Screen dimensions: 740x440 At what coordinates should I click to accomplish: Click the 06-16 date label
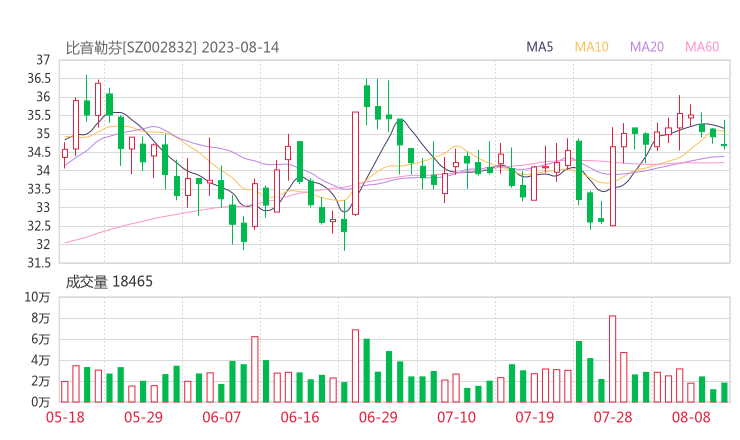pyautogui.click(x=300, y=417)
